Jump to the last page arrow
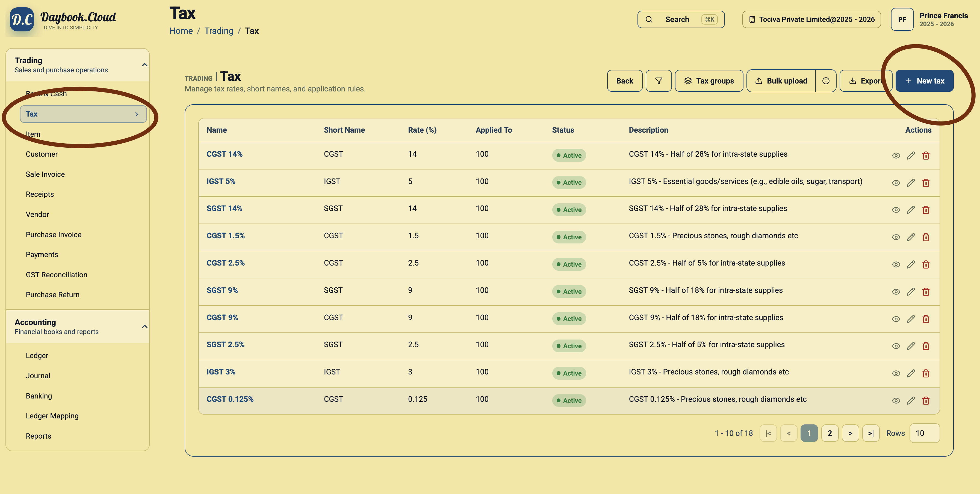 pyautogui.click(x=871, y=433)
